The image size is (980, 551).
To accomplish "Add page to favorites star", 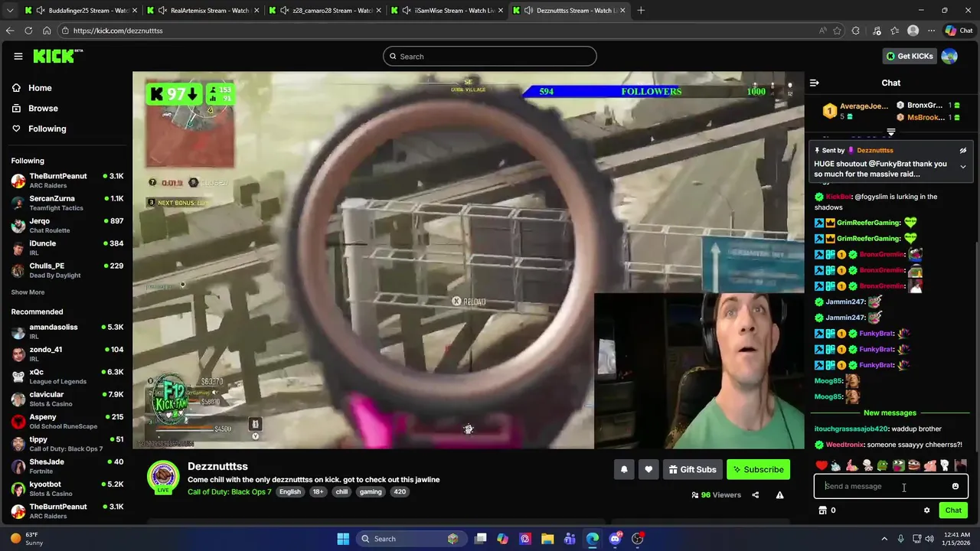I will (837, 31).
